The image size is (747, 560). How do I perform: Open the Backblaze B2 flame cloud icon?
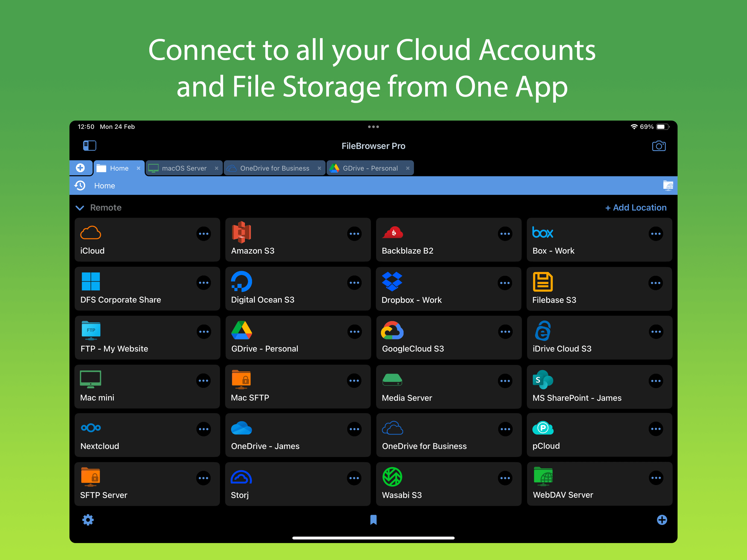click(392, 233)
